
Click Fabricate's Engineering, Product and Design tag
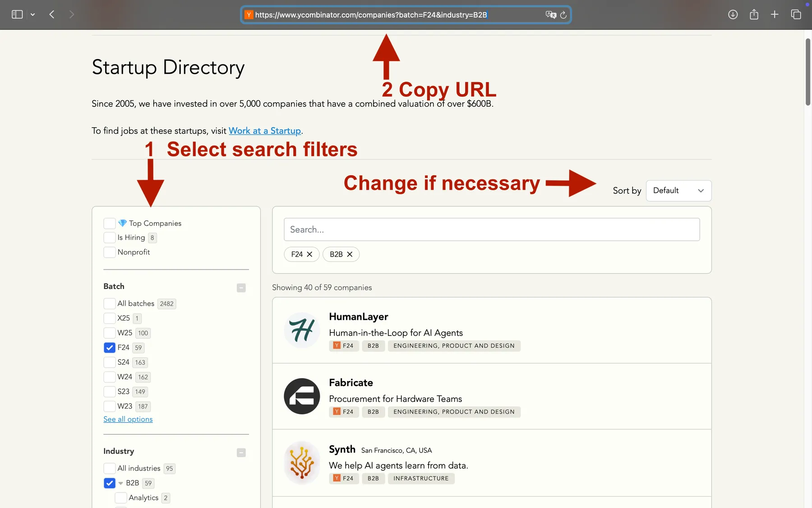(x=454, y=412)
